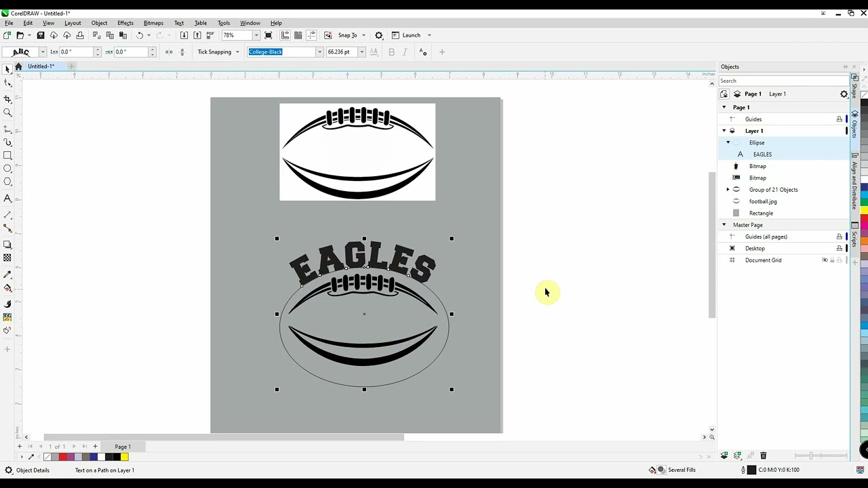Select the Rectangle tool
This screenshot has width=868, height=488.
pyautogui.click(x=7, y=155)
